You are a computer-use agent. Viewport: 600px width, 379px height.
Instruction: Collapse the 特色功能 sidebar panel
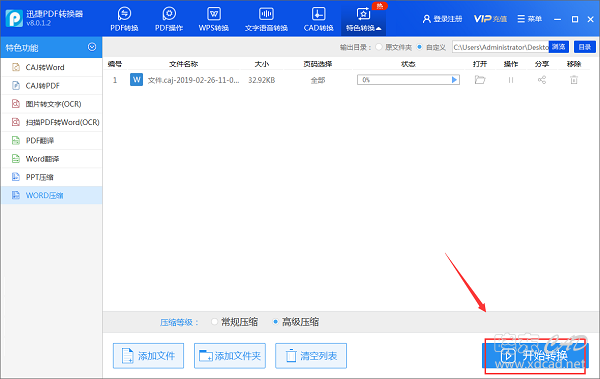pos(92,47)
